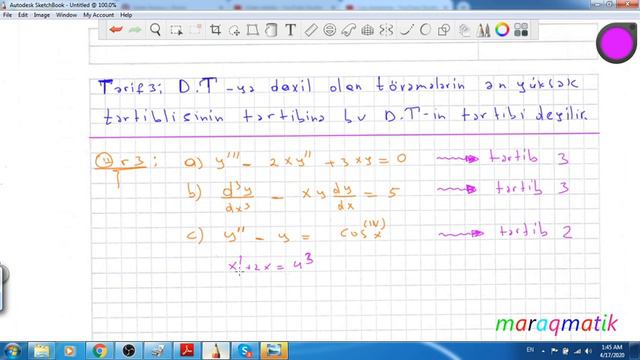Click the red Undo arrow
This screenshot has width=640, height=360.
[116, 30]
